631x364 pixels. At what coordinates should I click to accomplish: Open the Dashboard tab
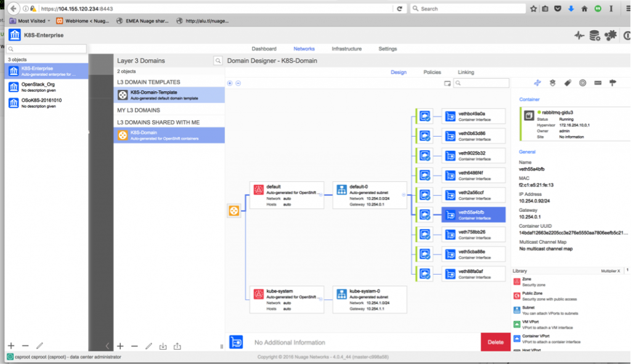point(264,49)
